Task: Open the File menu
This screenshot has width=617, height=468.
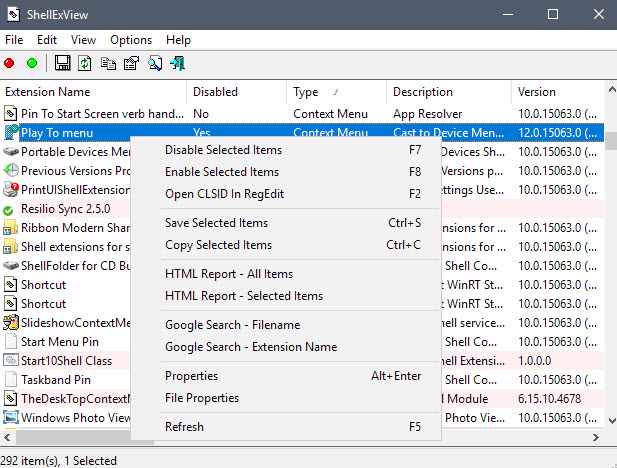Action: coord(14,40)
